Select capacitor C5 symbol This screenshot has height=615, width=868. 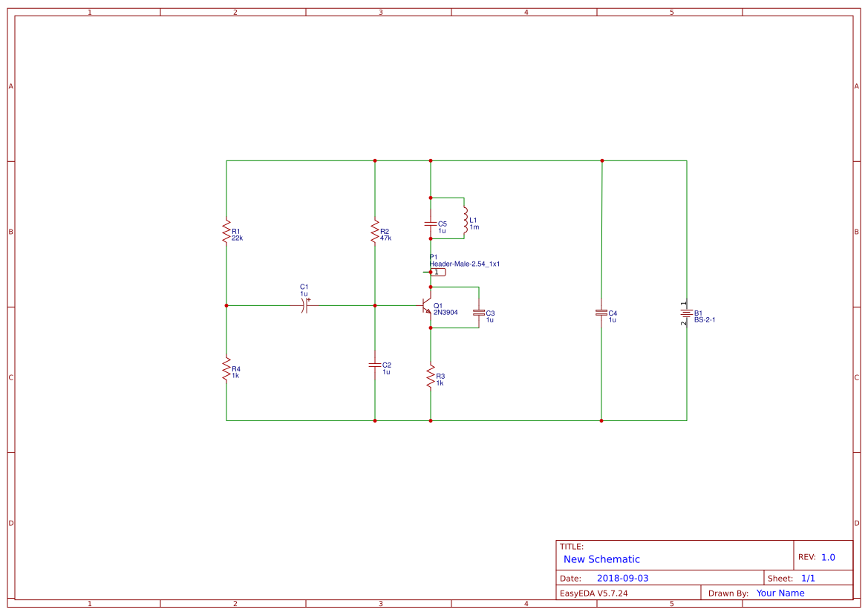430,224
